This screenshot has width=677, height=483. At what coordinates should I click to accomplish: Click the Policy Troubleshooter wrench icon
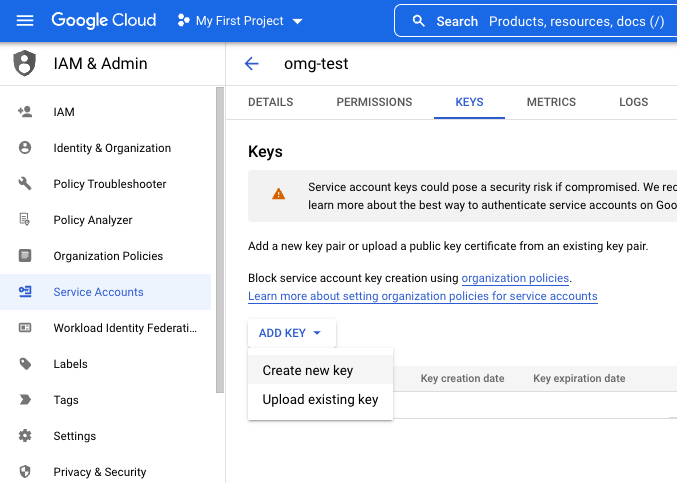(x=25, y=183)
